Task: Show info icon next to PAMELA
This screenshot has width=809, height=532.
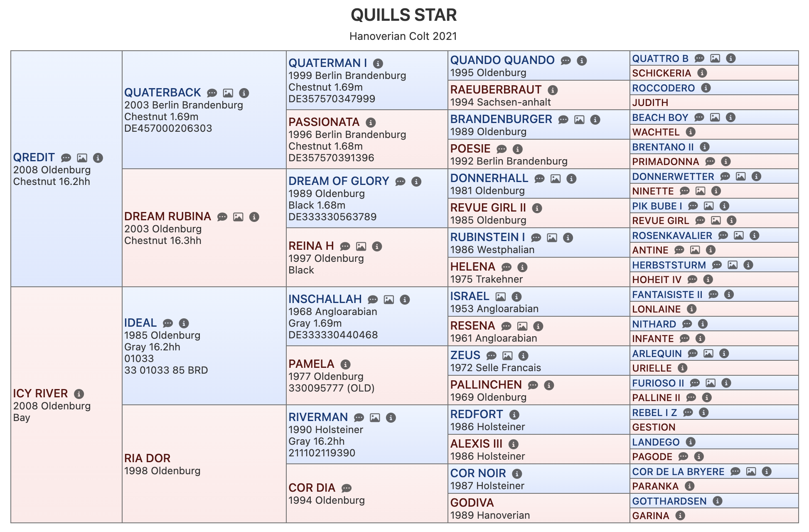Action: pyautogui.click(x=345, y=365)
